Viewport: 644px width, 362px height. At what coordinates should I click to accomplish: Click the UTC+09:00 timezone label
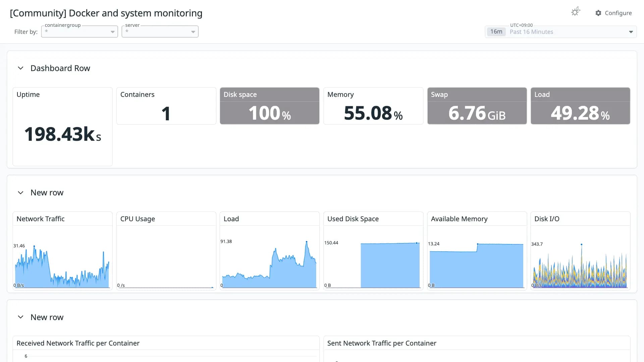coord(521,25)
